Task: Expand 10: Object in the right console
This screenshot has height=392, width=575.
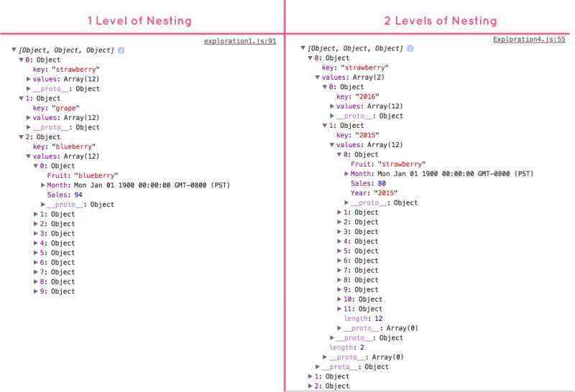Action: [339, 299]
